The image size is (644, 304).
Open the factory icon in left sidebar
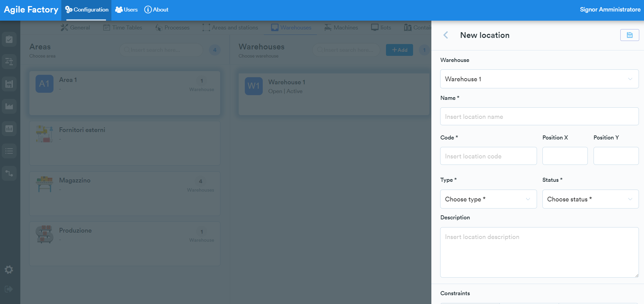click(x=9, y=106)
